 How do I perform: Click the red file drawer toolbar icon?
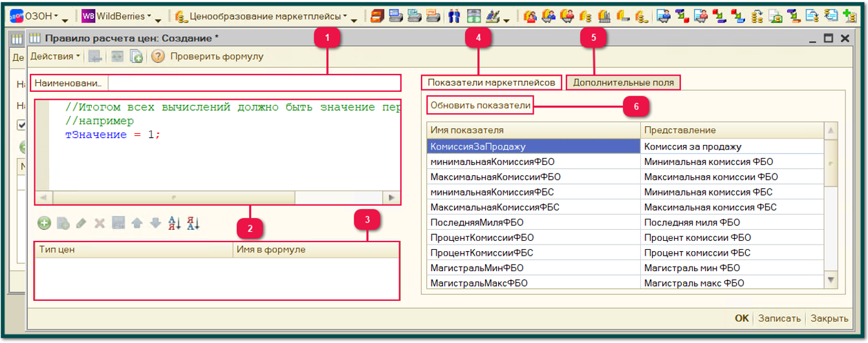click(378, 15)
